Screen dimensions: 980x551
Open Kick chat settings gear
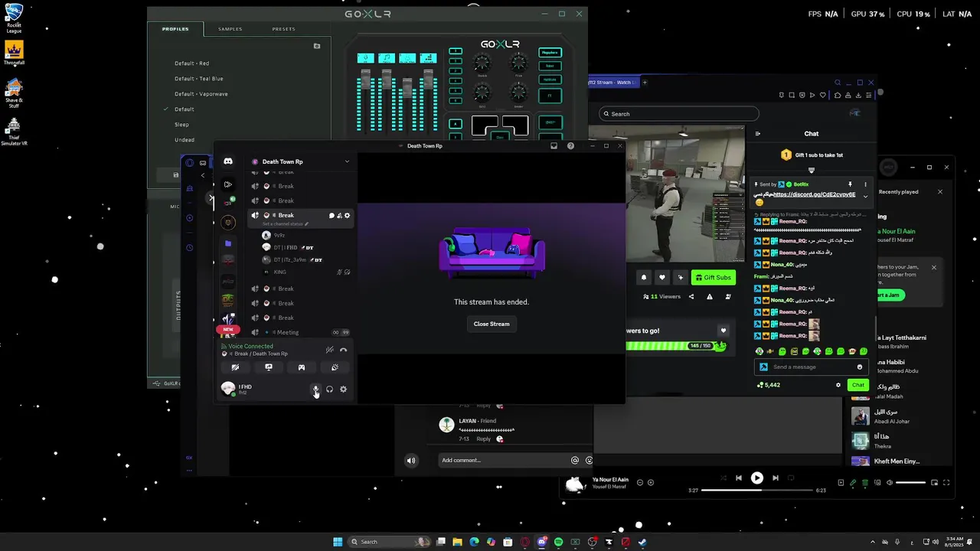pos(838,385)
